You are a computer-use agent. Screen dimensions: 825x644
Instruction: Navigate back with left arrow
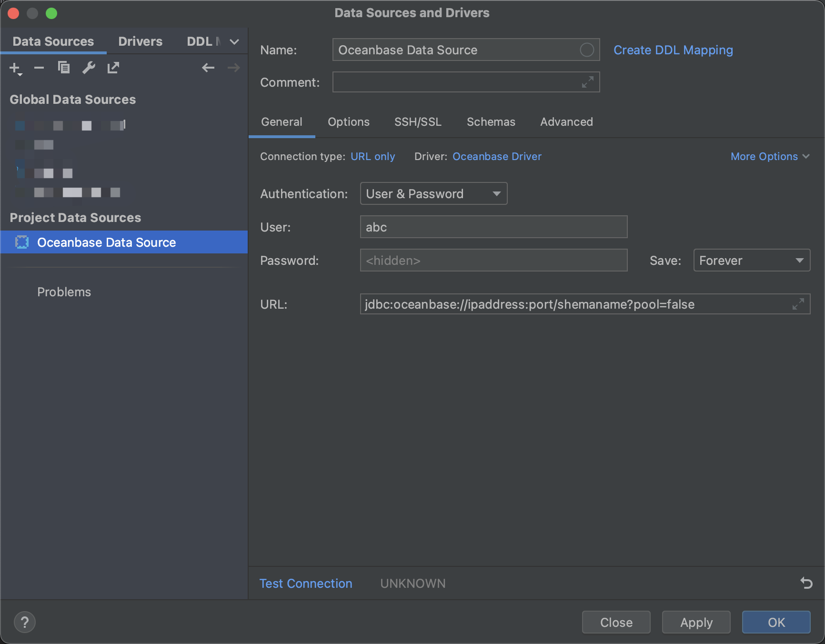click(x=208, y=68)
